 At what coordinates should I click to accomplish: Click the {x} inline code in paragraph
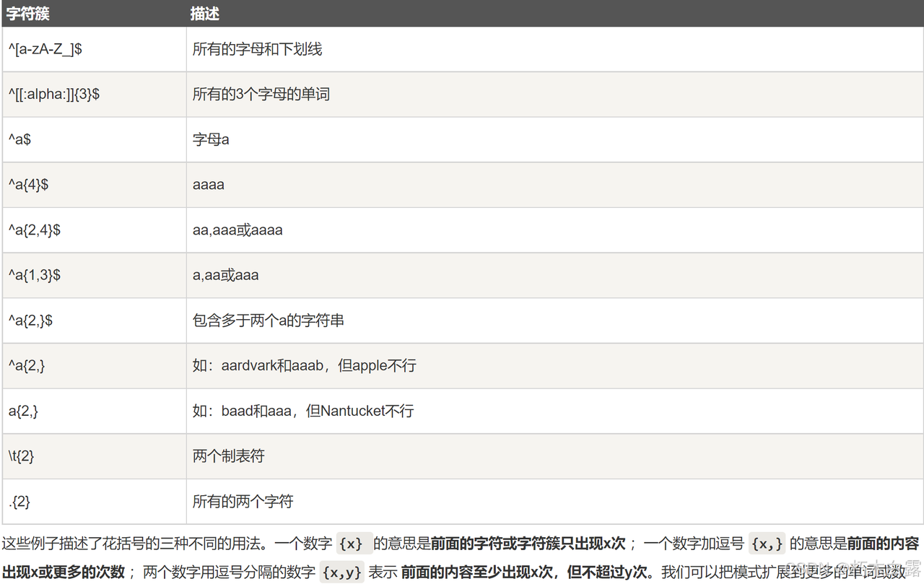coord(354,544)
